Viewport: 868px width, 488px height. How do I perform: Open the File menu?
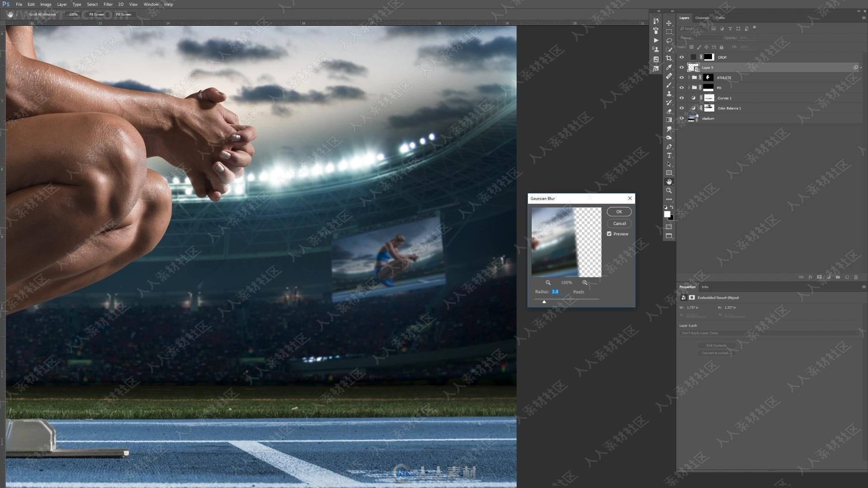(19, 4)
